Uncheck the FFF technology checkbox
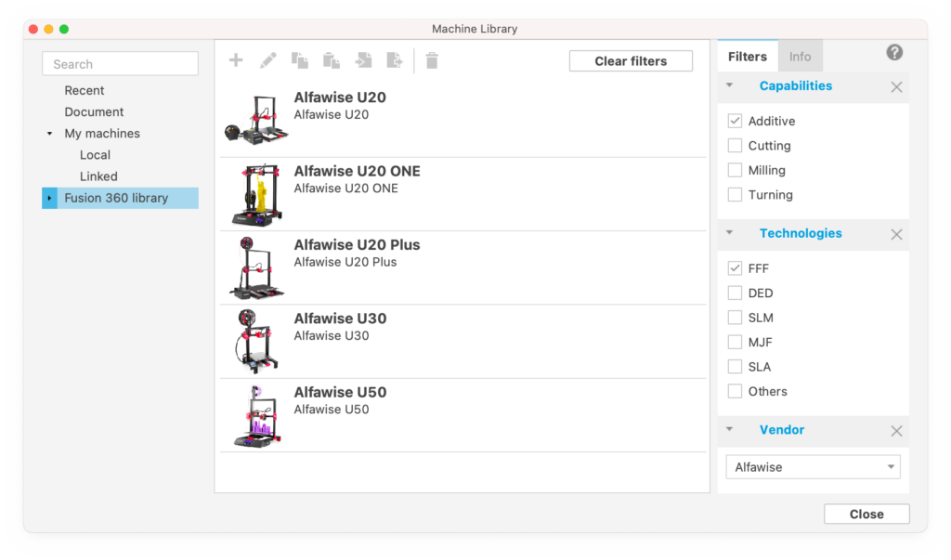Viewport: 951px width, 560px height. (735, 268)
